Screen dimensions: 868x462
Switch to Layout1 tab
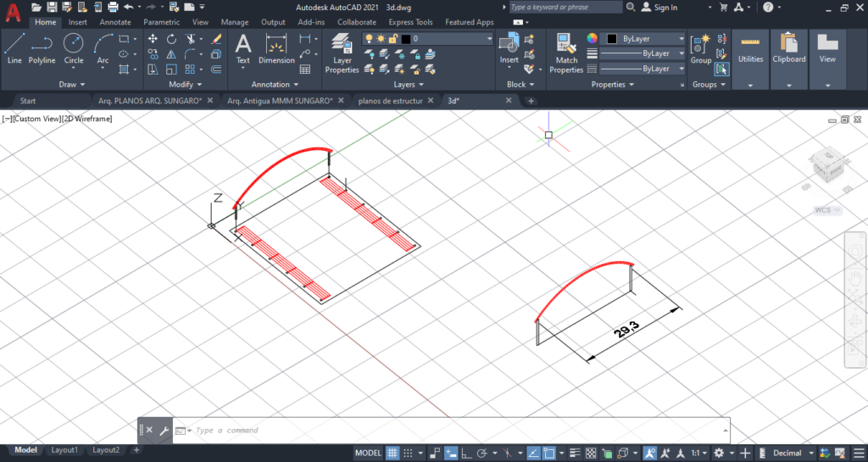coord(64,450)
